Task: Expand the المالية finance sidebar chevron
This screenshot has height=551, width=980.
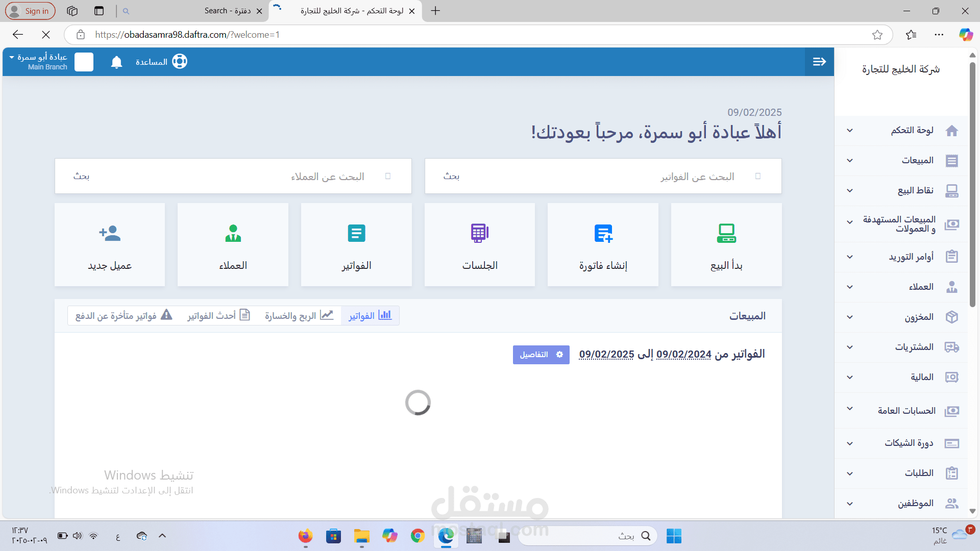Action: tap(850, 378)
